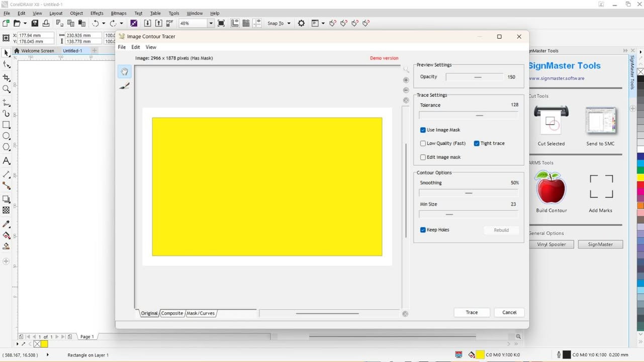The height and width of the screenshot is (362, 644).
Task: Select CorelDRAW Shape tool
Action: (7, 64)
